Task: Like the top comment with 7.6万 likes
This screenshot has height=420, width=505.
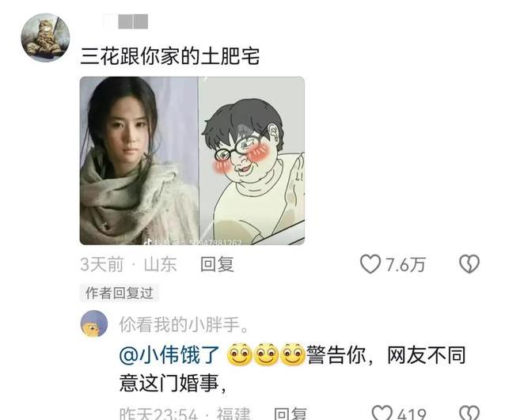Action: (x=370, y=264)
